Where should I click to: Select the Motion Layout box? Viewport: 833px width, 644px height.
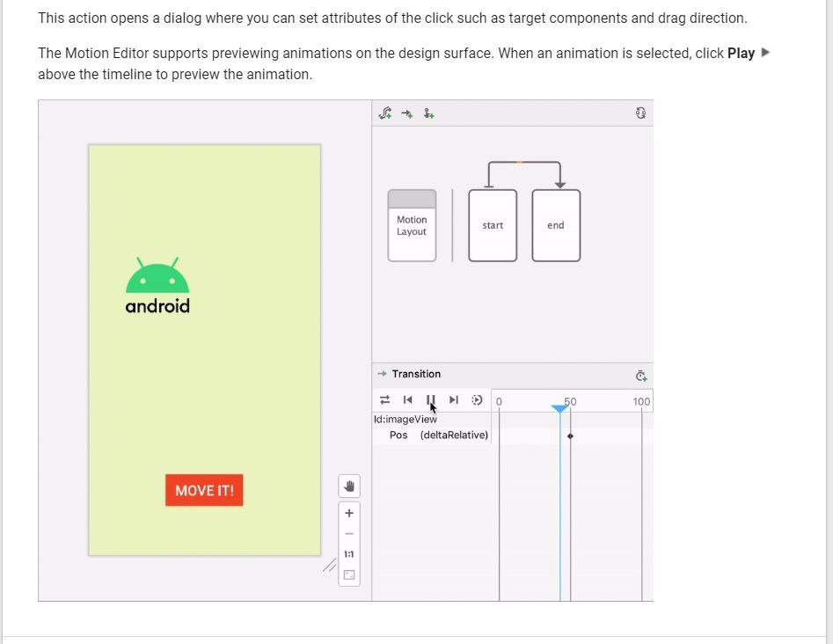[412, 225]
